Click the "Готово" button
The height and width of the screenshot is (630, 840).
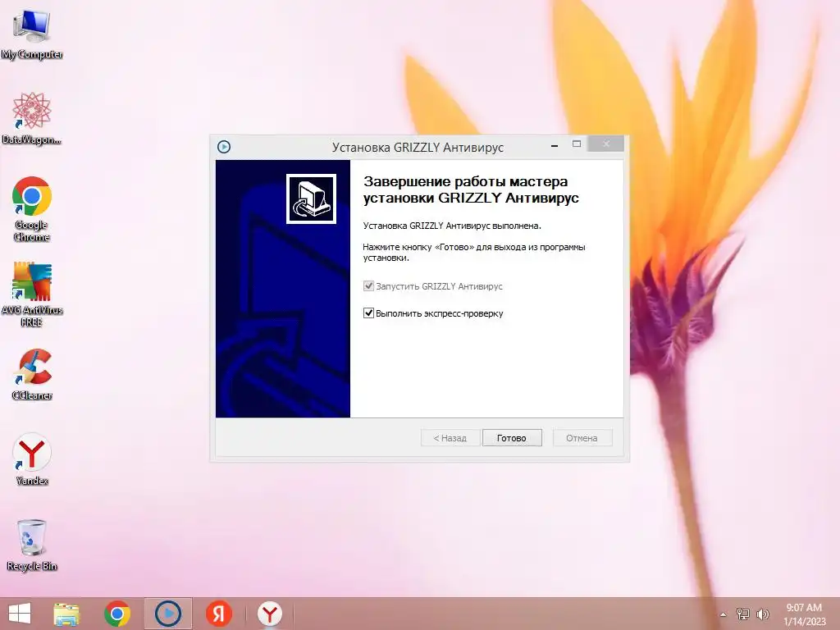pos(512,438)
